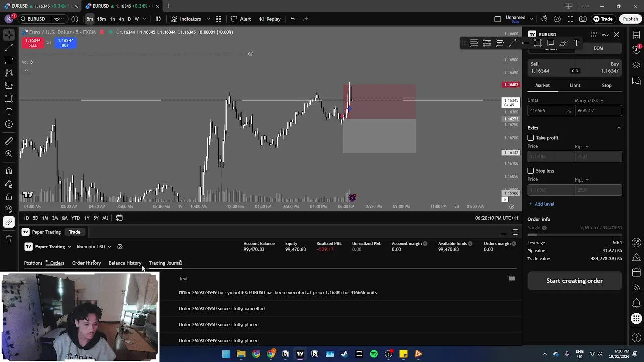This screenshot has width=644, height=362.
Task: Select horizontal line tool in floating toolbar
Action: coord(525,43)
